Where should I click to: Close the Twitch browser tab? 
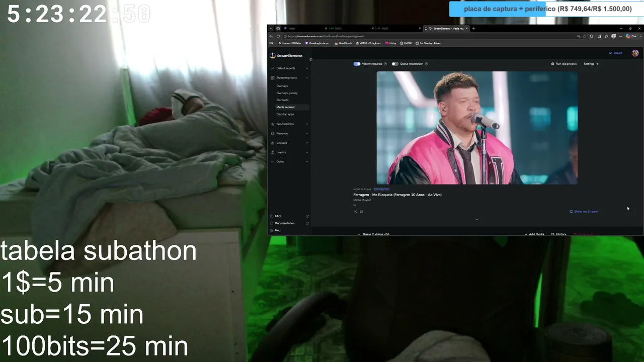tap(326, 29)
